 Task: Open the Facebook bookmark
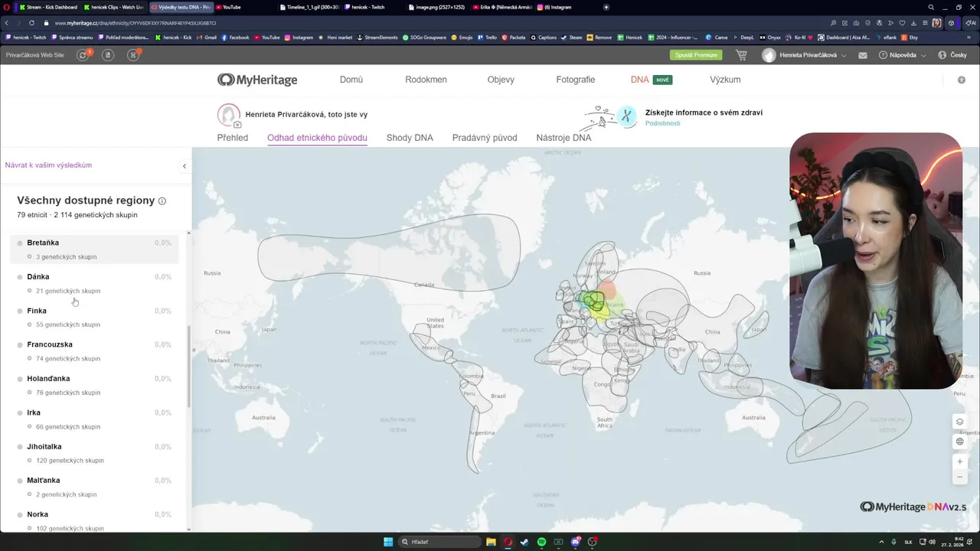(235, 37)
